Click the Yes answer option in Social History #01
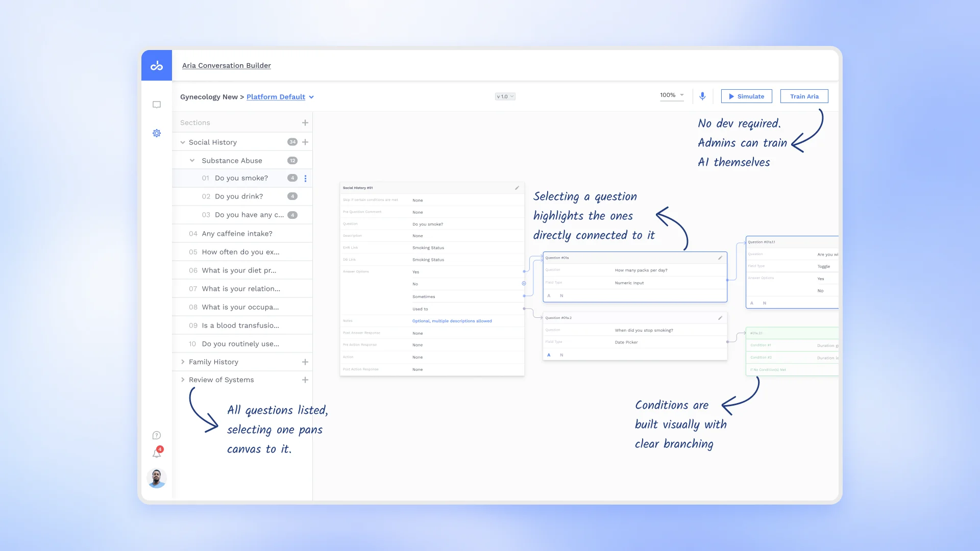Viewport: 980px width, 551px height. point(415,272)
